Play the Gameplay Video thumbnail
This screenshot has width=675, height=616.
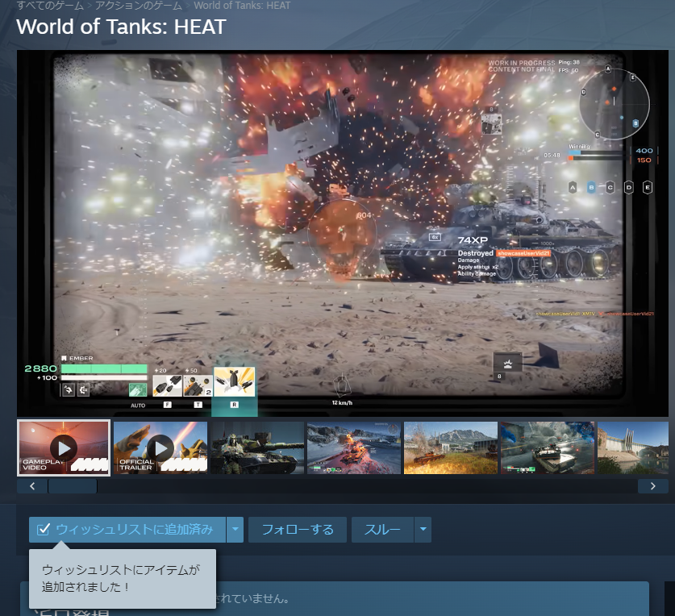click(x=64, y=447)
